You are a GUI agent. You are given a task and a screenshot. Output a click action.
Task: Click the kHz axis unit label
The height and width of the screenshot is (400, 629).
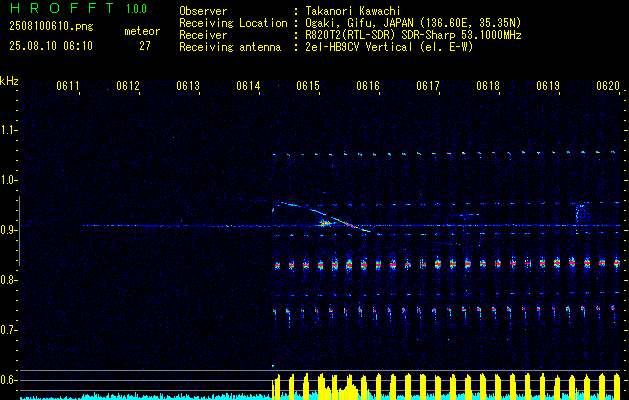9,81
